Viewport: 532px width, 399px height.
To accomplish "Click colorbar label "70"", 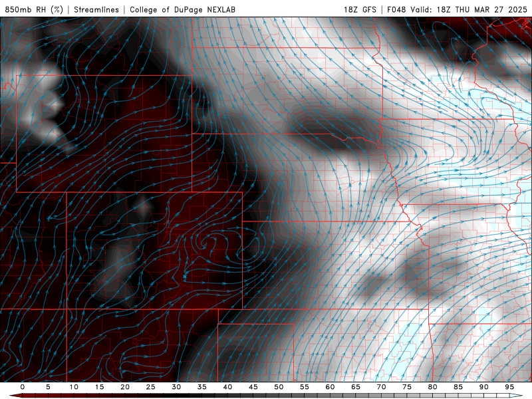I will coord(381,387).
